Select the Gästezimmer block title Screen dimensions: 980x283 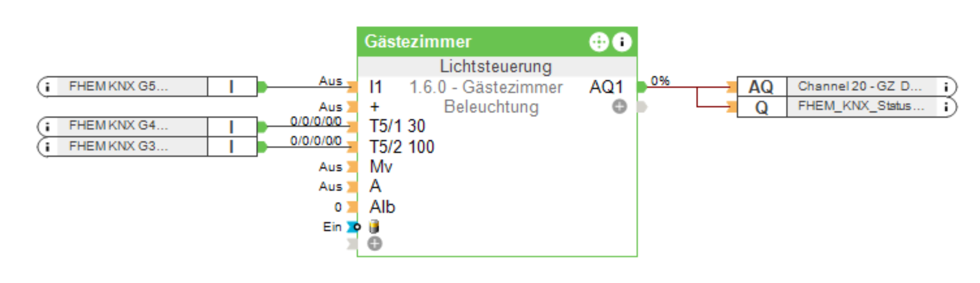[x=418, y=42]
